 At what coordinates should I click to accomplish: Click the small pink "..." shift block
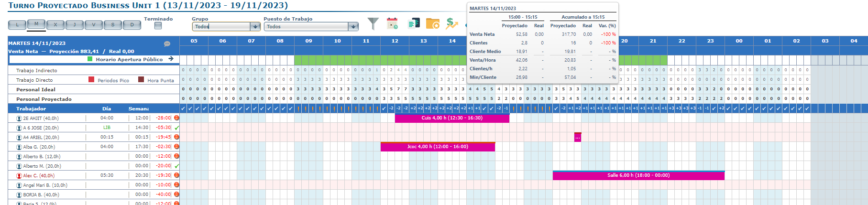pyautogui.click(x=578, y=138)
